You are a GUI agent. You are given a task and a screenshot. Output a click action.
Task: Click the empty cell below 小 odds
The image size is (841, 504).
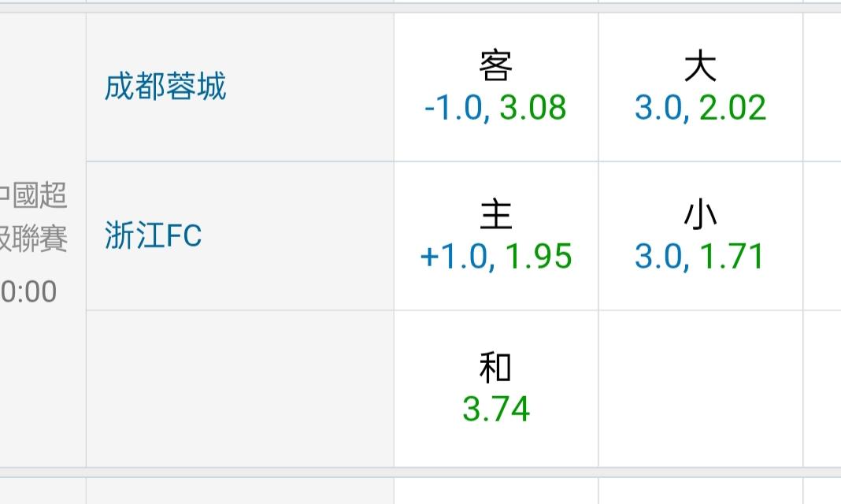coord(700,388)
